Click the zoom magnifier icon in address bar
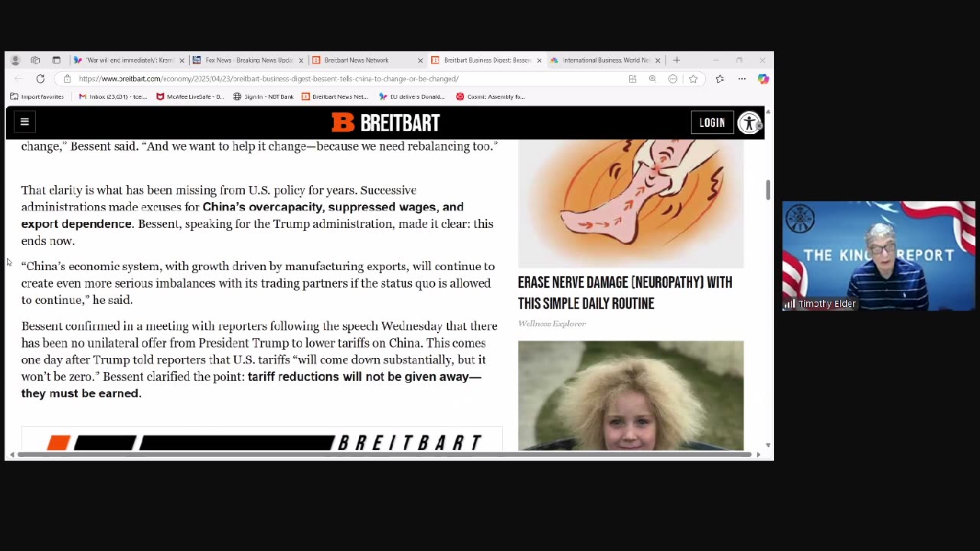This screenshot has height=551, width=980. (x=652, y=79)
